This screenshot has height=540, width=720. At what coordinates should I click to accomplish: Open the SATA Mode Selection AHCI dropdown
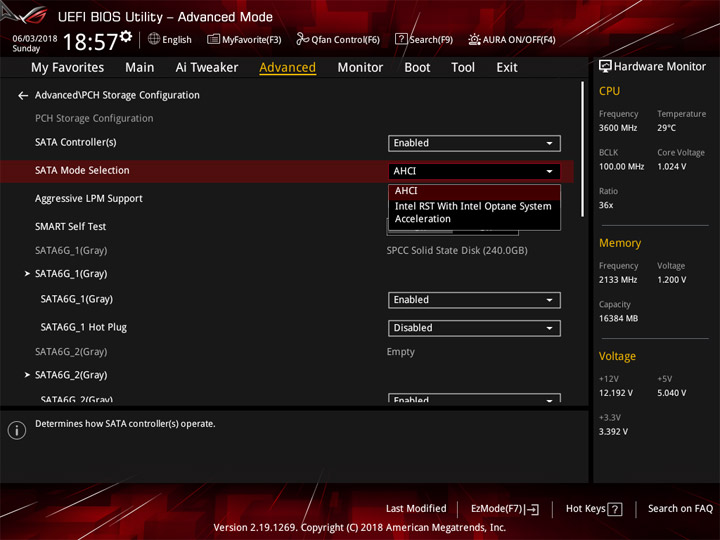pyautogui.click(x=474, y=171)
